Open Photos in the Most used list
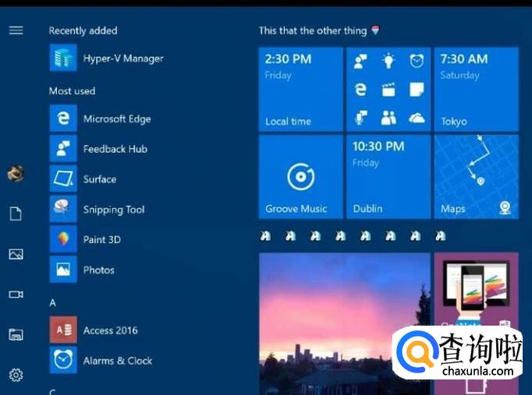 [x=82, y=270]
